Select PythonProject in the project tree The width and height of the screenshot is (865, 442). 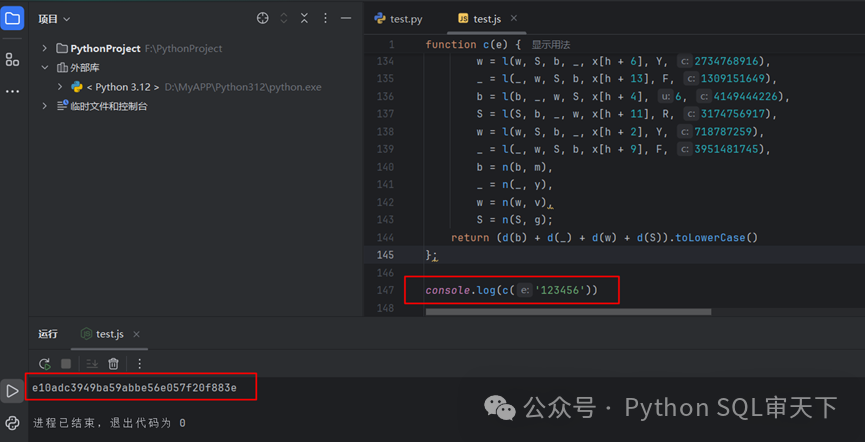pos(105,49)
